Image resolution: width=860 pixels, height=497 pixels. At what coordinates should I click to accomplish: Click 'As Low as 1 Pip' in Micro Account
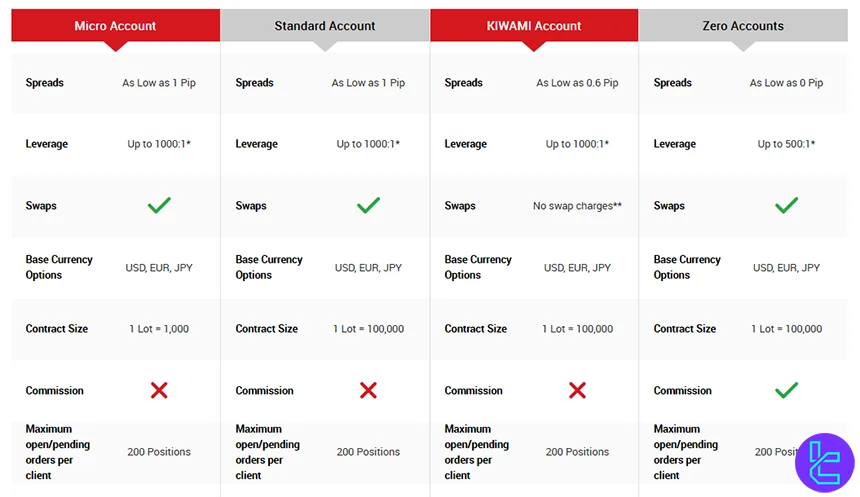[x=159, y=83]
